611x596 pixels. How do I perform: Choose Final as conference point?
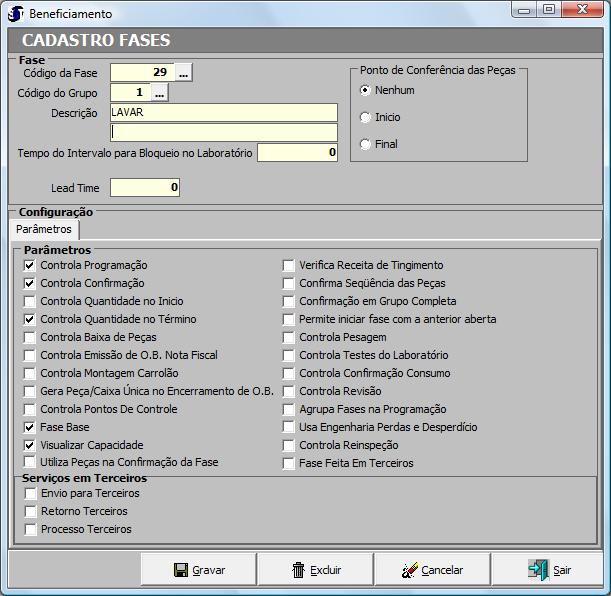366,144
